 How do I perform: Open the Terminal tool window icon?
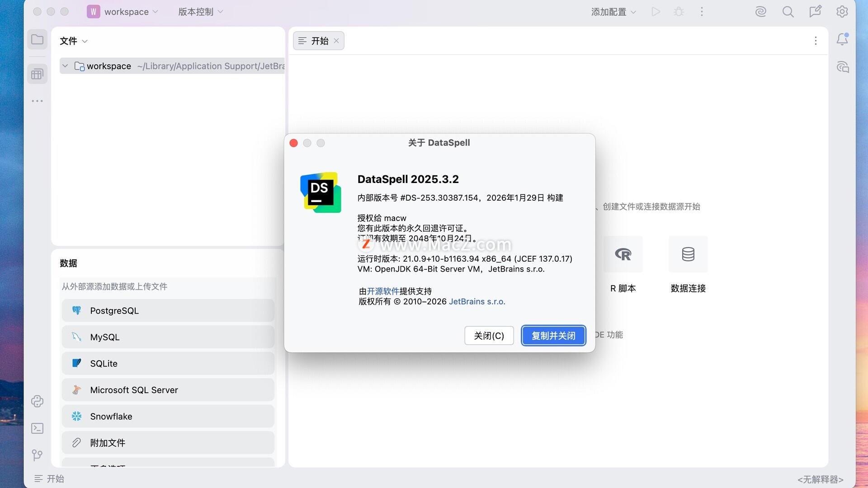point(37,428)
